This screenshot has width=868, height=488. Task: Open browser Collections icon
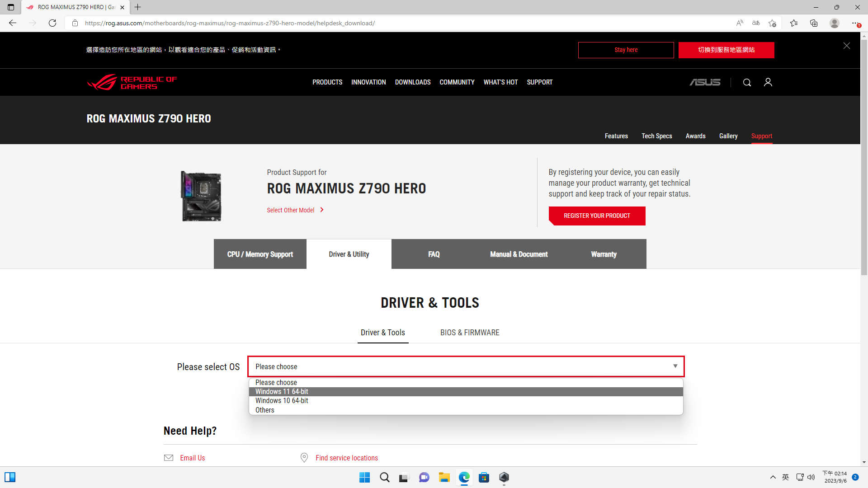pyautogui.click(x=814, y=23)
